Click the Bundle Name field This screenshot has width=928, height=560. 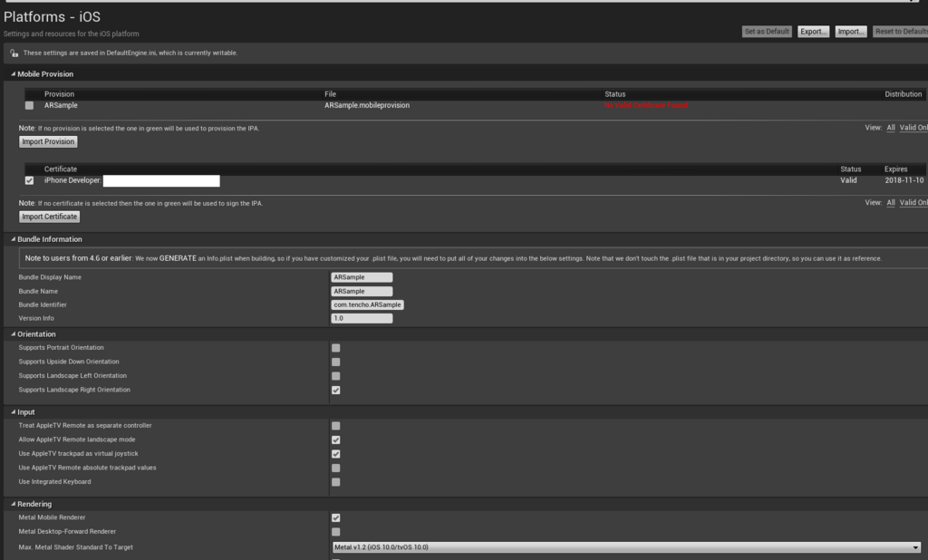(362, 291)
